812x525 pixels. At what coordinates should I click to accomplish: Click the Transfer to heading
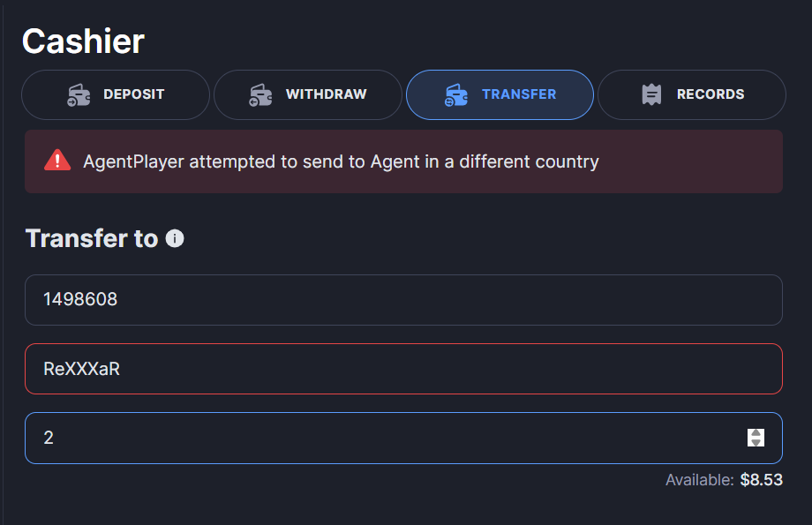[92, 238]
